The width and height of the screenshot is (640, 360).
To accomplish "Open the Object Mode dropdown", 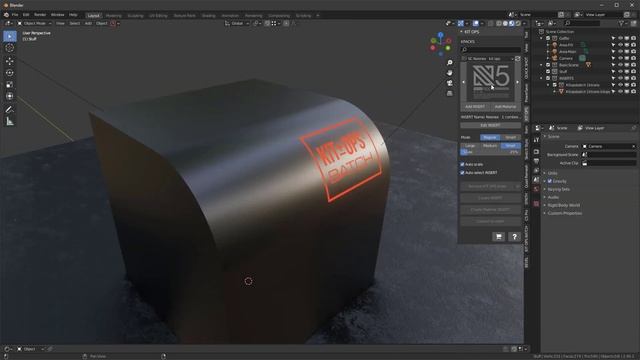I will (34, 24).
